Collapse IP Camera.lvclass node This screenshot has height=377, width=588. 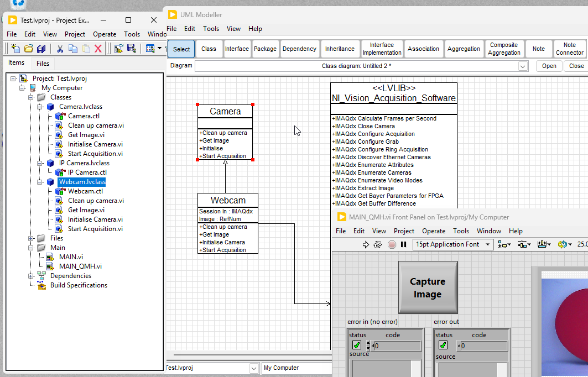tap(40, 163)
